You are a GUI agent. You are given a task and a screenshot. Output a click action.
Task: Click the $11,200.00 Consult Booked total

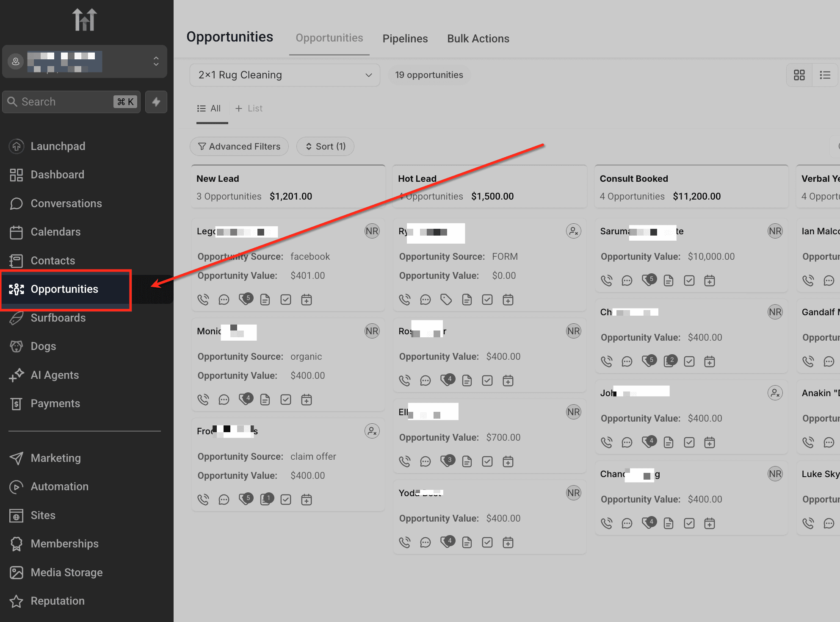coord(696,197)
